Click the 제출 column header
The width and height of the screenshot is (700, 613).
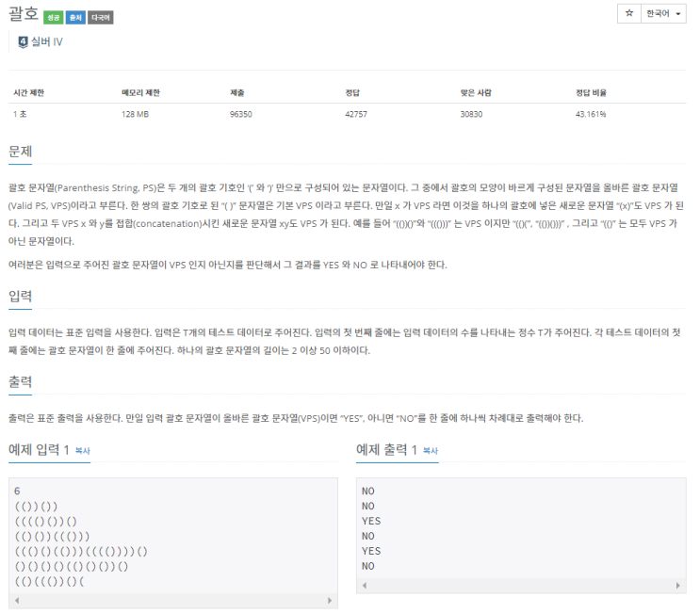tap(237, 93)
